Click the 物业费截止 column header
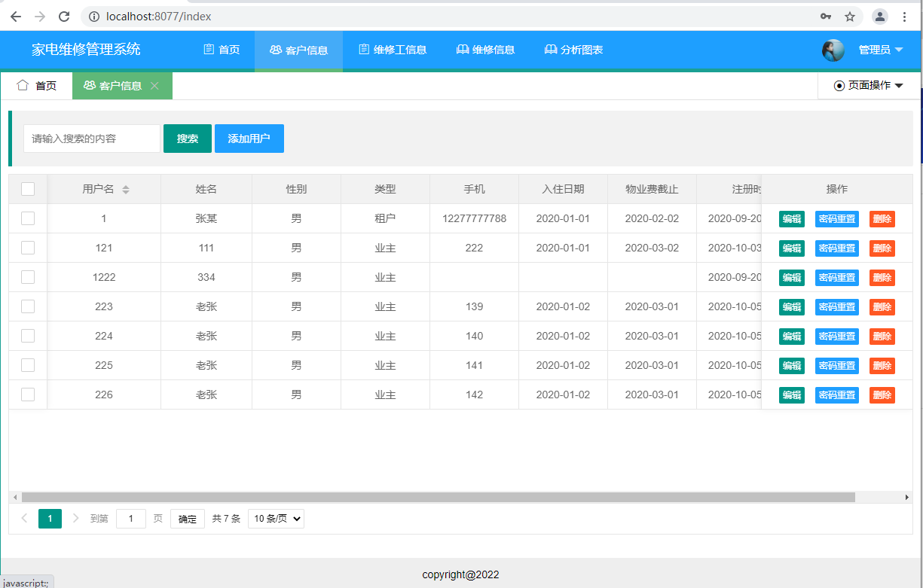923x588 pixels. 652,189
